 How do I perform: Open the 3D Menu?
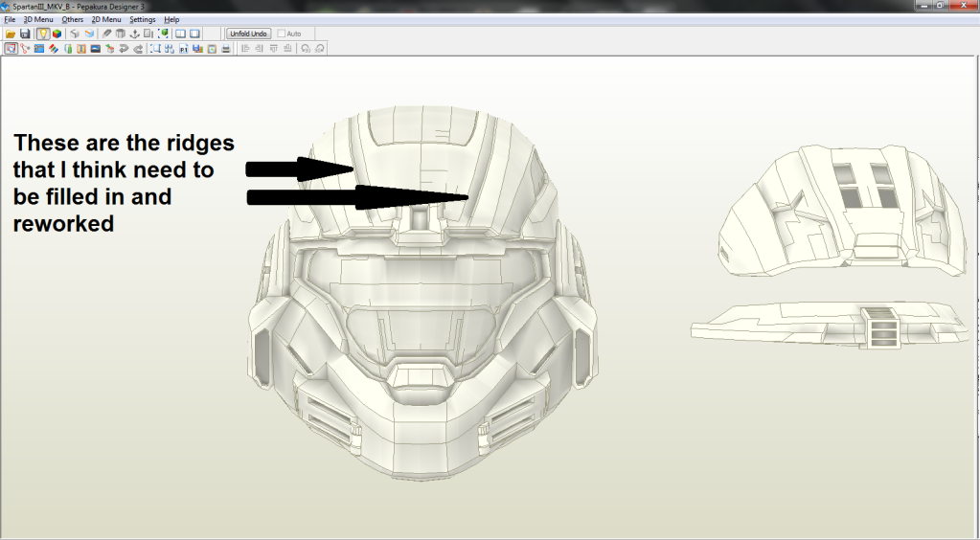click(x=38, y=19)
